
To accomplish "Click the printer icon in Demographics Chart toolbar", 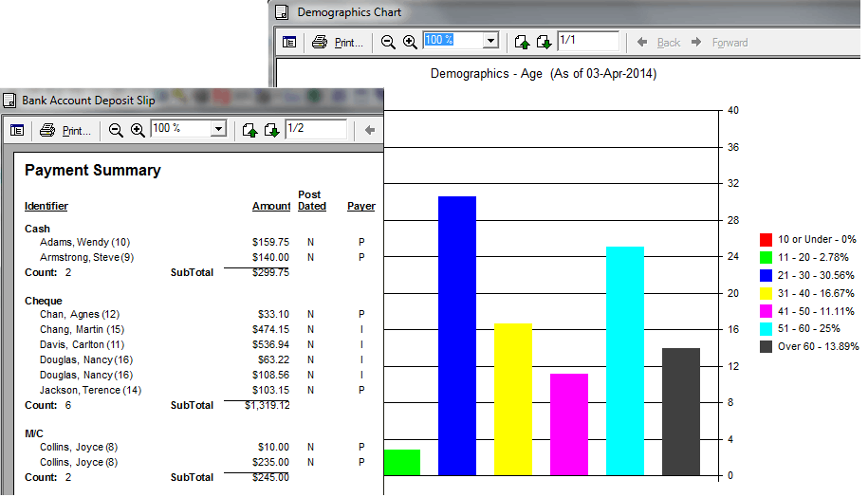I will tap(320, 42).
